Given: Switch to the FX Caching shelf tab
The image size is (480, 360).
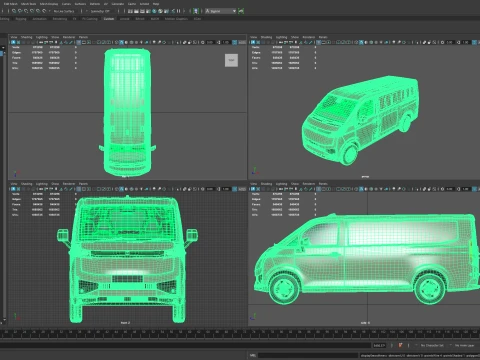Looking at the screenshot, I should click(90, 19).
